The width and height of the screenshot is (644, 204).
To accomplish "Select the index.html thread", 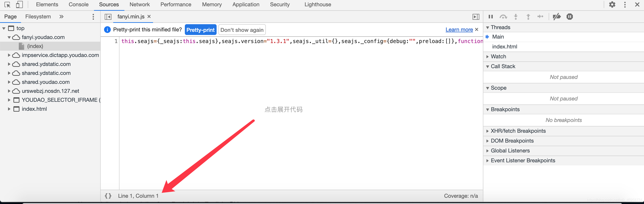I will pos(563,47).
